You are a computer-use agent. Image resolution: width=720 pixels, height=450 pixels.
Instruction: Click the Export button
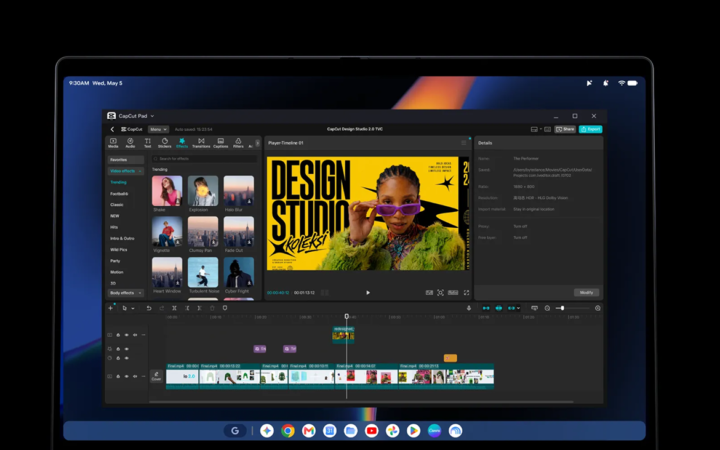pos(591,129)
